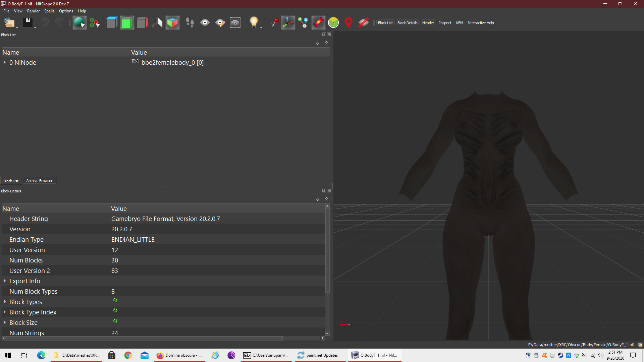
Task: Open Inspect dock from toolbar
Action: tap(445, 23)
